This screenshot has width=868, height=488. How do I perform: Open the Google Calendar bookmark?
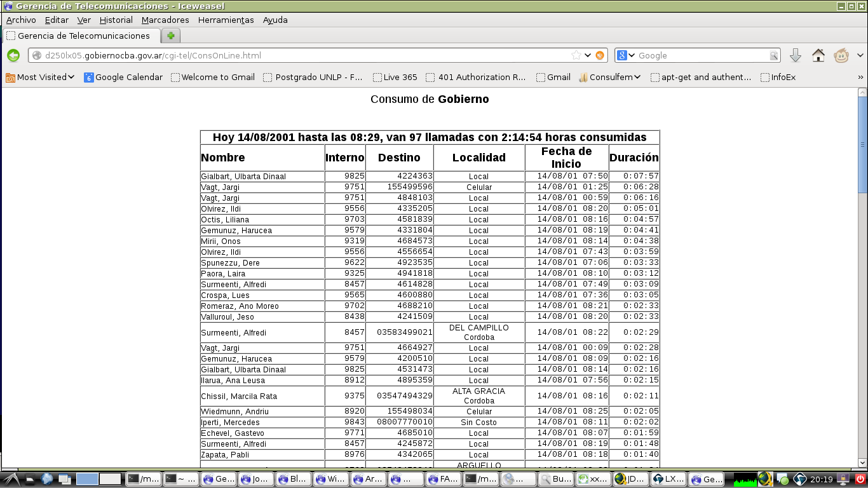pyautogui.click(x=123, y=77)
